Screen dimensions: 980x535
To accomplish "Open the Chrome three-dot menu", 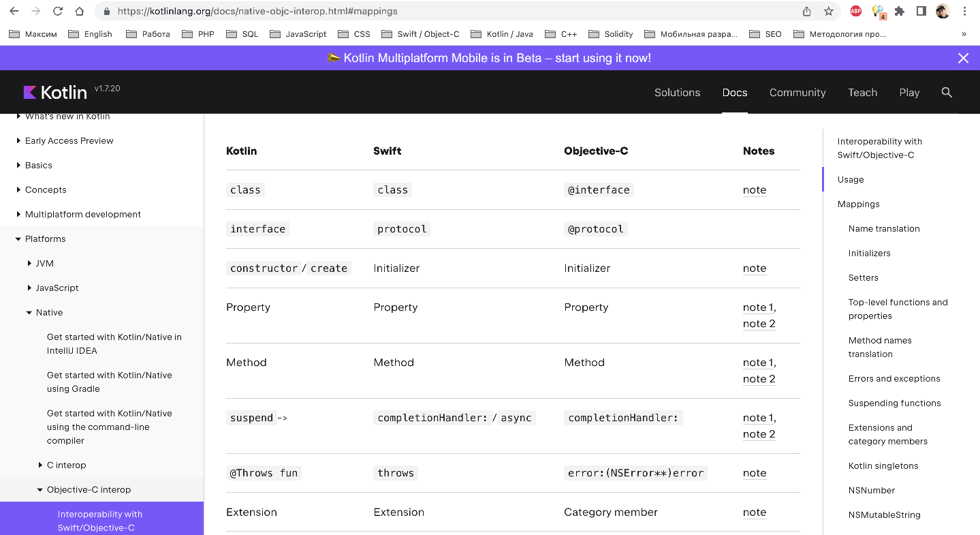I will click(x=964, y=12).
